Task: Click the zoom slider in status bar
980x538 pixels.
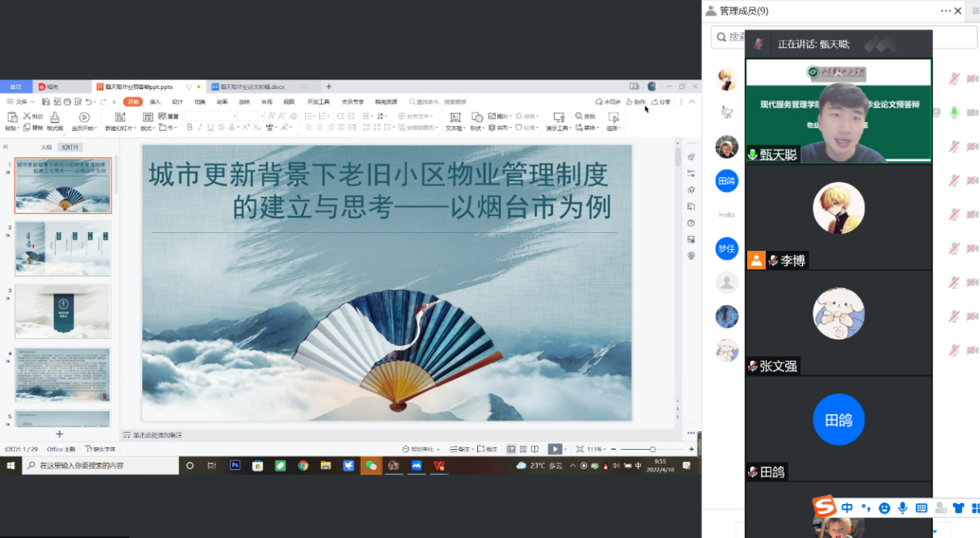Action: coord(653,449)
